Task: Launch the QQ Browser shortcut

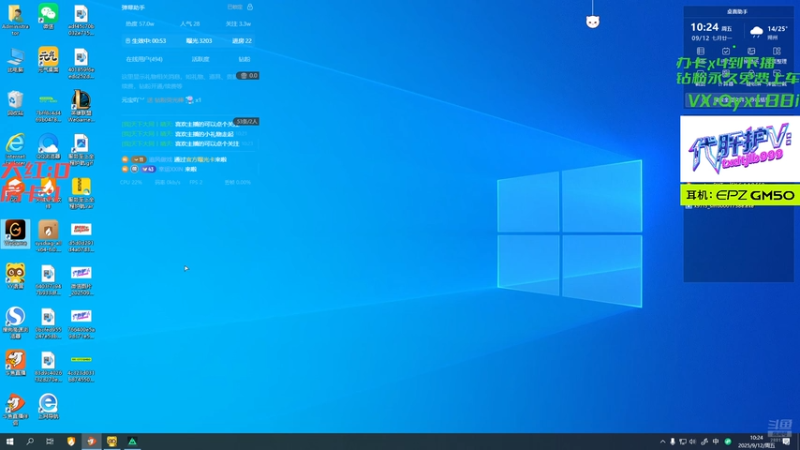Action: tap(48, 146)
